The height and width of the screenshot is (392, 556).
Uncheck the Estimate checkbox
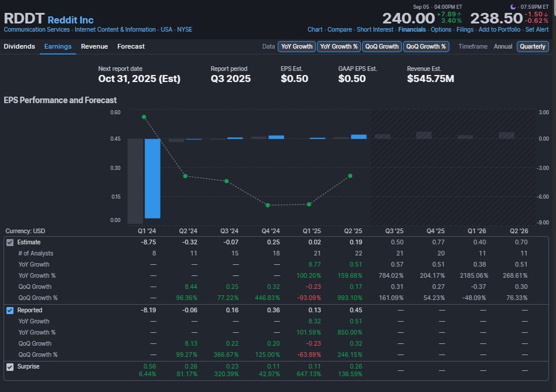pos(9,241)
